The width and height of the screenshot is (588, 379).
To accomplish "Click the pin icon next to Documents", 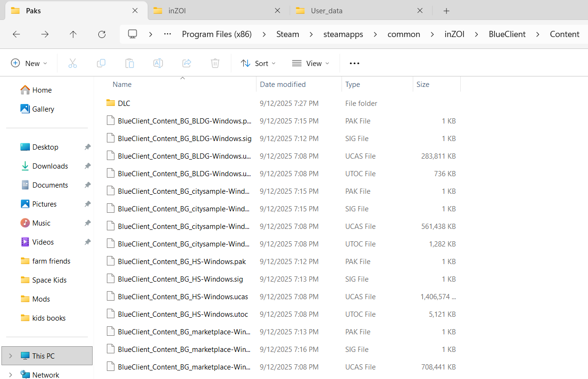I will [87, 185].
